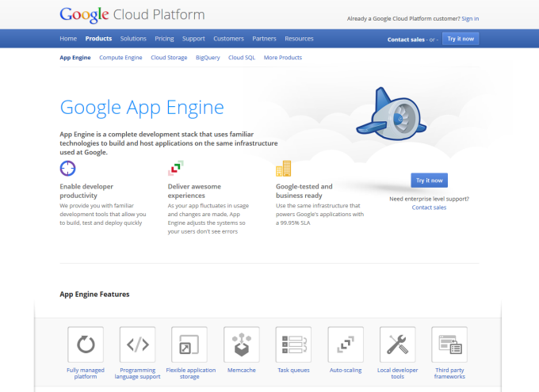Viewport: 539px width, 392px height.
Task: Select the Auto-scaling arrows icon
Action: 346,344
